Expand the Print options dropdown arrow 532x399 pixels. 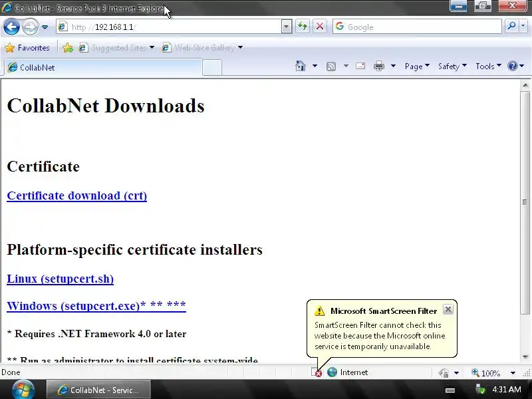click(393, 66)
